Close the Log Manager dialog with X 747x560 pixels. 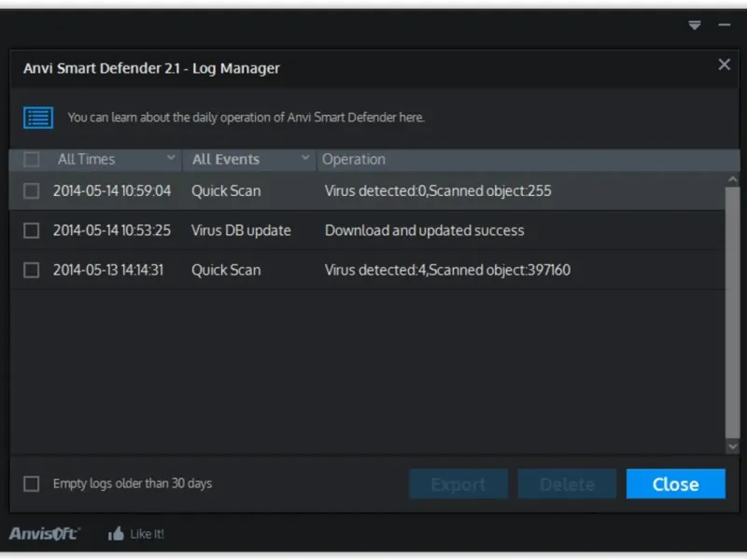click(725, 64)
